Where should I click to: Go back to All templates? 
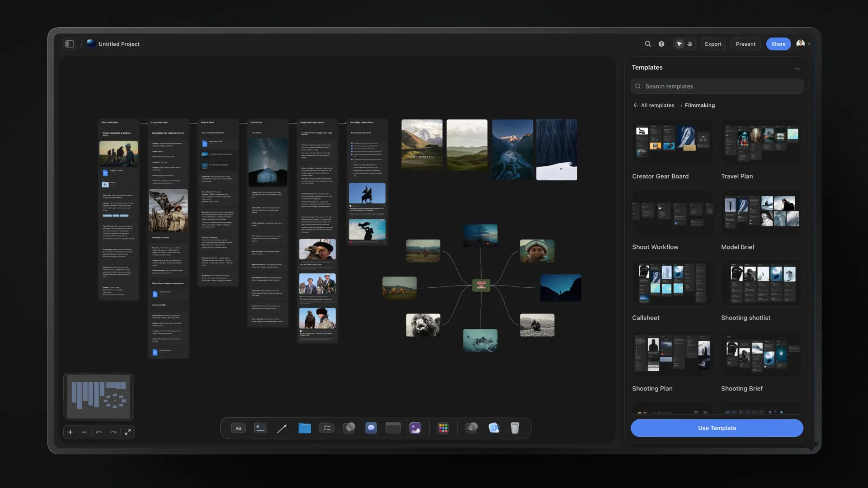pyautogui.click(x=654, y=105)
